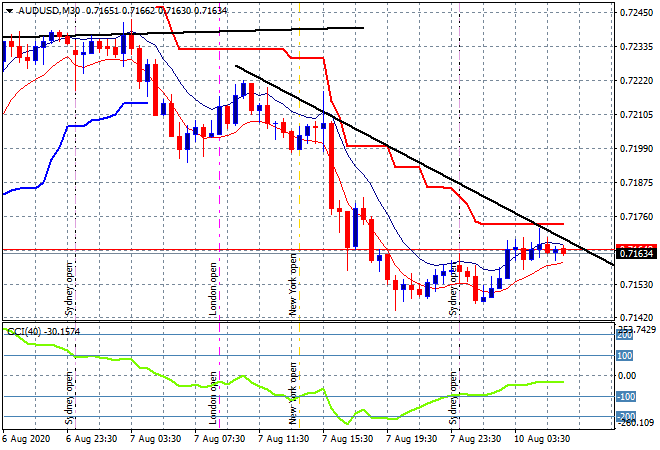Click the 0.71530 price axis label

pos(636,285)
